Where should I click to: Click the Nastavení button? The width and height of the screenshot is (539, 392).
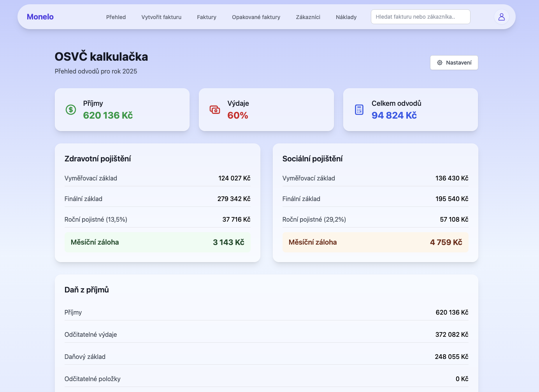click(454, 63)
